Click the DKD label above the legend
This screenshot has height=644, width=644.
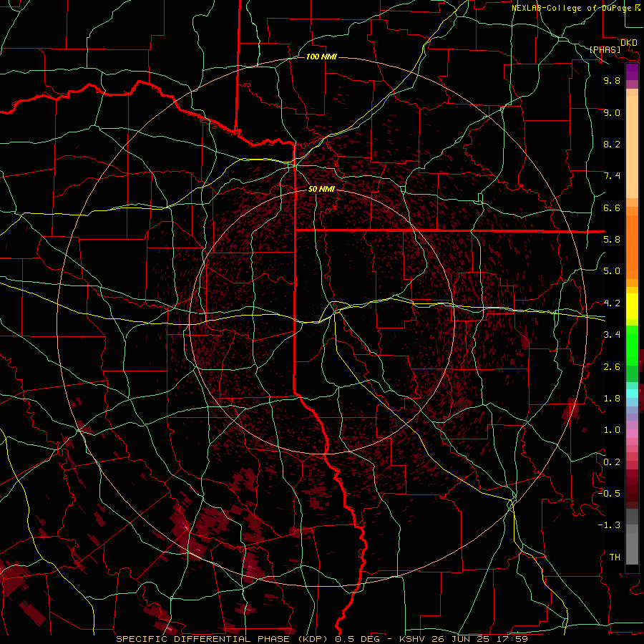coord(629,42)
